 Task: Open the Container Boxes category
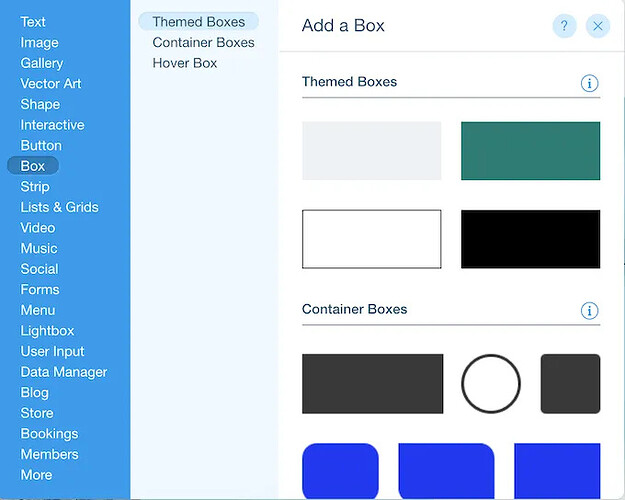[203, 42]
